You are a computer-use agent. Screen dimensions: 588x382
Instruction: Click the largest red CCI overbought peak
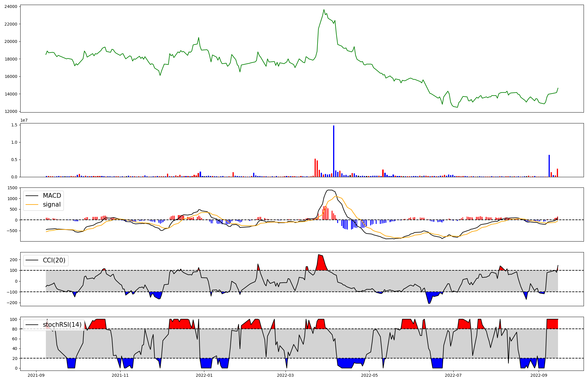[x=321, y=262]
